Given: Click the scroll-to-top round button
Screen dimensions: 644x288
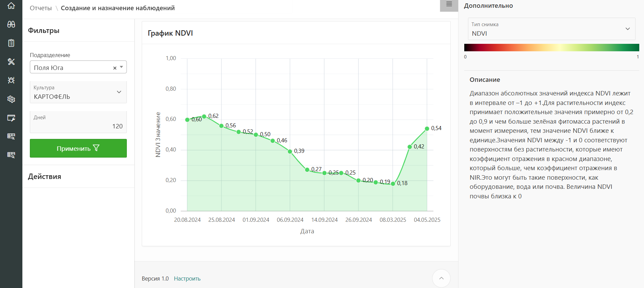Looking at the screenshot, I should (x=441, y=278).
